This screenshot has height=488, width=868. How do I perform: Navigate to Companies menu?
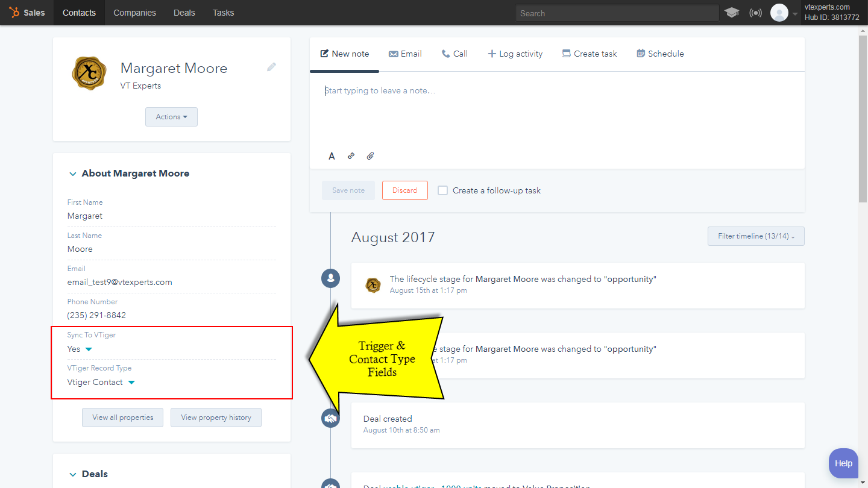coord(134,13)
